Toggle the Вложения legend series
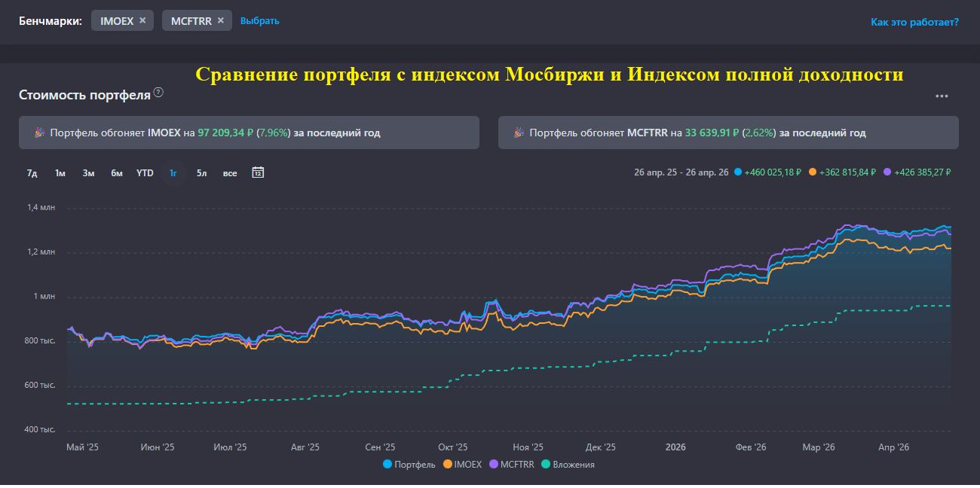980x488 pixels. tap(568, 465)
